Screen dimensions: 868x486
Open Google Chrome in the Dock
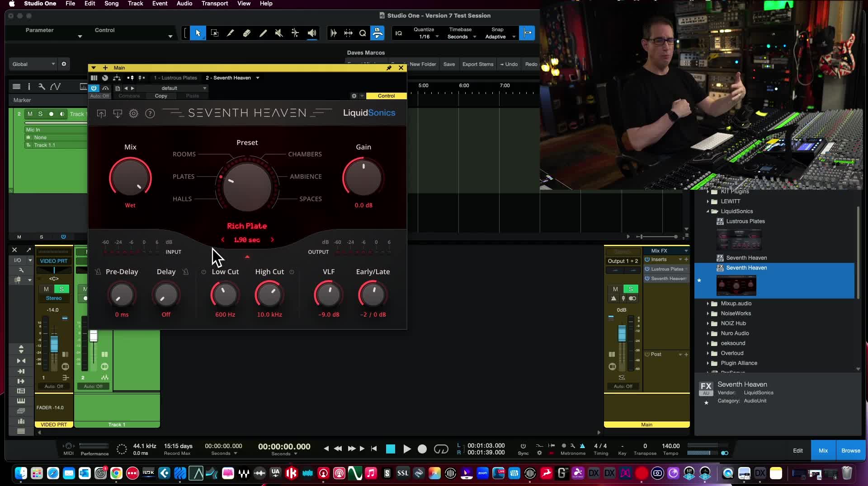[116, 473]
